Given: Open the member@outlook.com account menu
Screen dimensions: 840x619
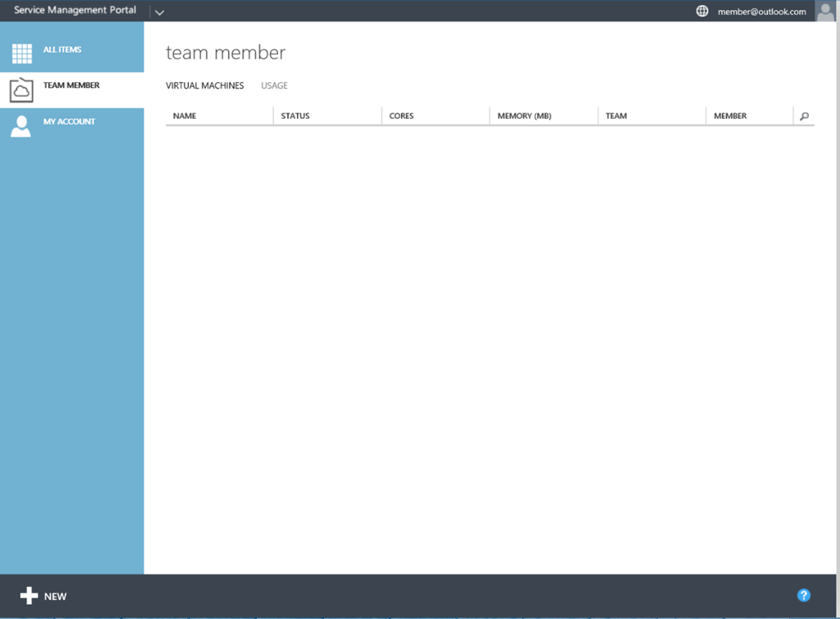Looking at the screenshot, I should pos(761,11).
